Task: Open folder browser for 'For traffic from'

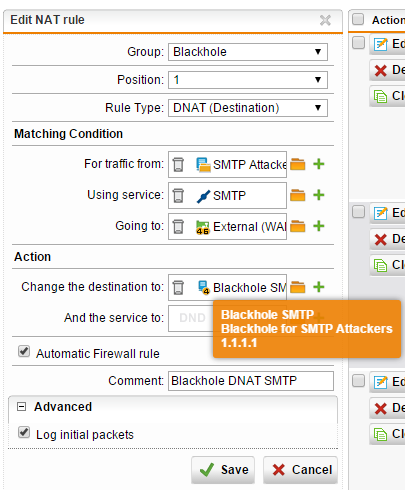Action: [x=298, y=164]
